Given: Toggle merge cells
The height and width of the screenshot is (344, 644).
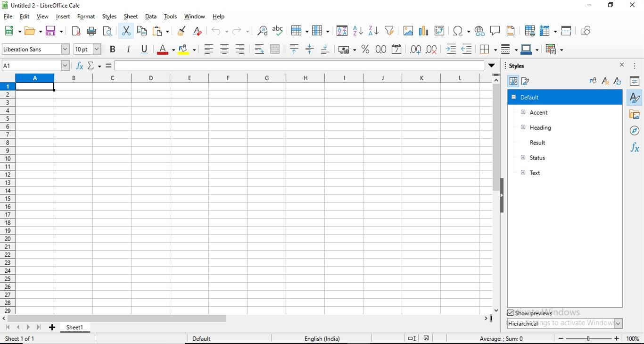Looking at the screenshot, I should [274, 49].
